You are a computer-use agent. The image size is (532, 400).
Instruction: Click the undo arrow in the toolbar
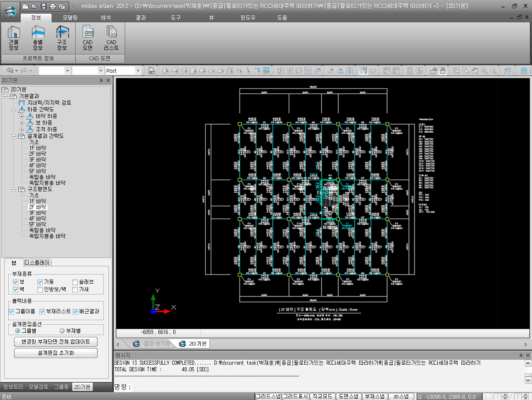click(x=10, y=71)
